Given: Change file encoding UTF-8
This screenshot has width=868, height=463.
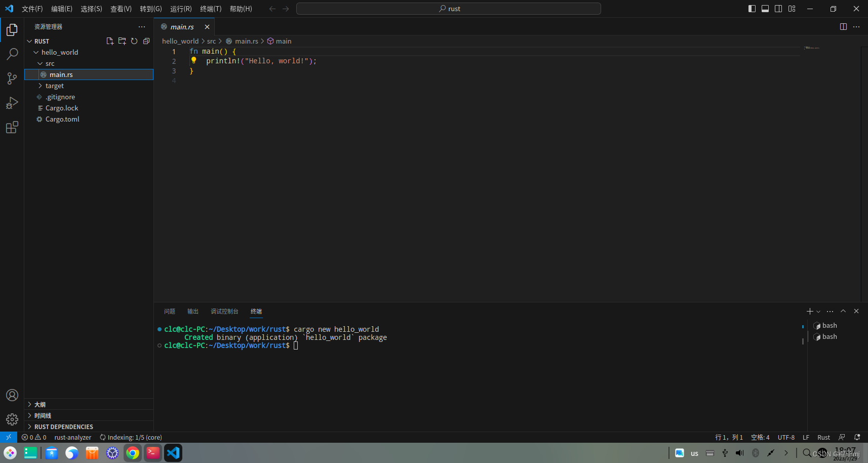Looking at the screenshot, I should [x=786, y=437].
